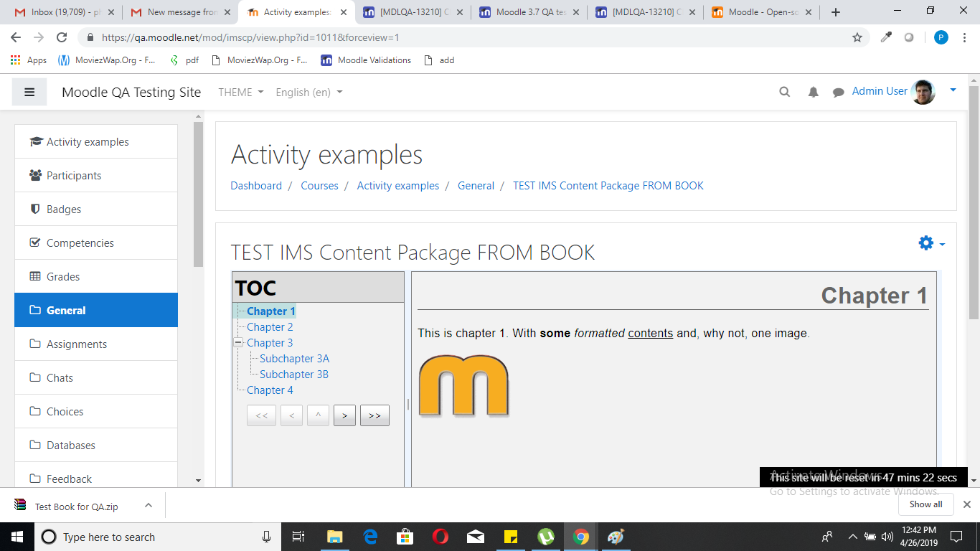980x551 pixels.
Task: Open the Moodle Validations bookmark
Action: 367,60
